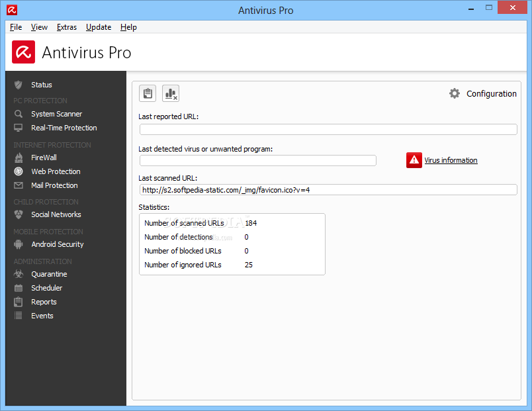Open report via clipboard toolbar button

tap(148, 93)
